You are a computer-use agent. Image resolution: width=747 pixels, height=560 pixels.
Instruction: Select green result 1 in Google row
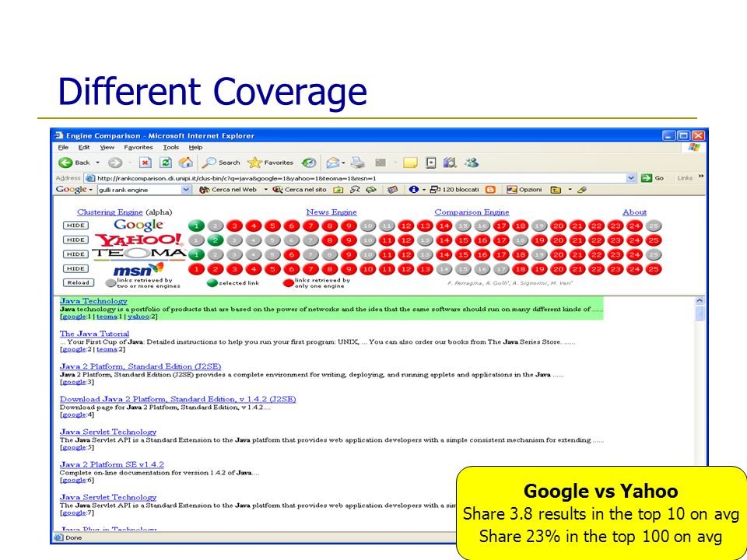point(196,226)
